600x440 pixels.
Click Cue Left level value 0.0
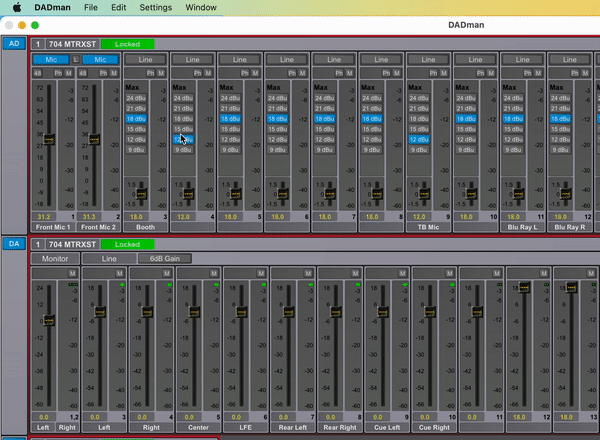pos(378,417)
